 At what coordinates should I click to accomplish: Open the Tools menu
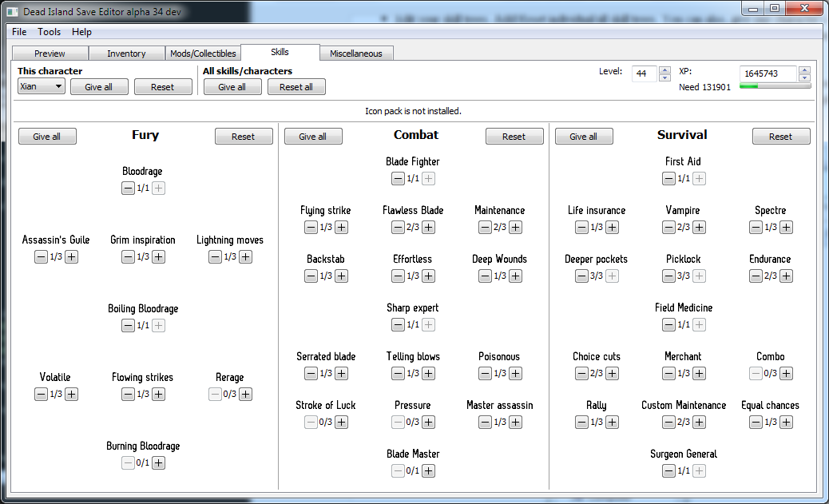50,32
